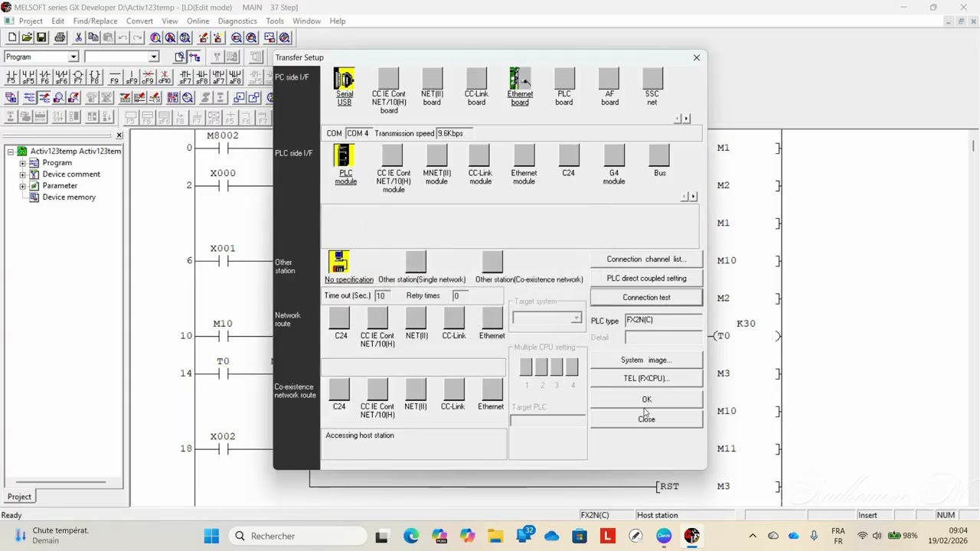980x551 pixels.
Task: Cut selection with the scissors icon
Action: coord(78,37)
